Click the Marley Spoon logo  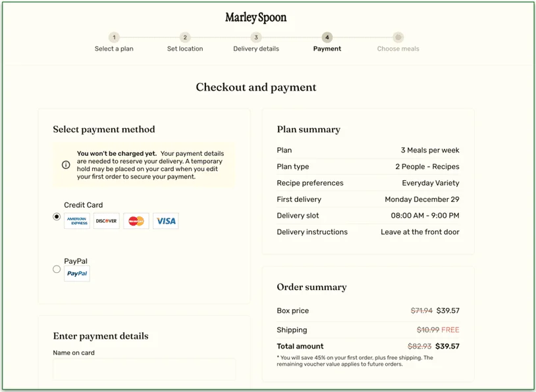[255, 17]
